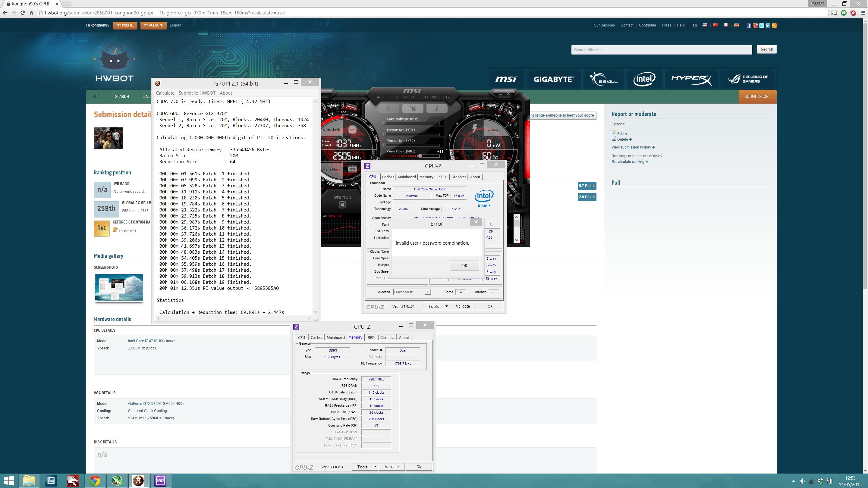Click Recalculate ranking link
Screen dimensions: 868x488
[x=629, y=162]
